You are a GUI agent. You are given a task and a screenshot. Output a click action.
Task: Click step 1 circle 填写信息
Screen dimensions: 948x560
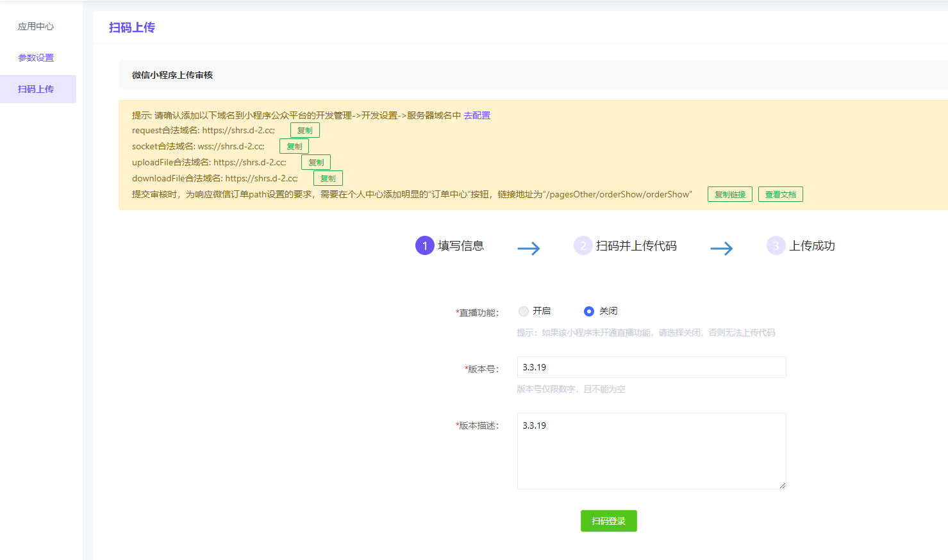[x=424, y=245]
